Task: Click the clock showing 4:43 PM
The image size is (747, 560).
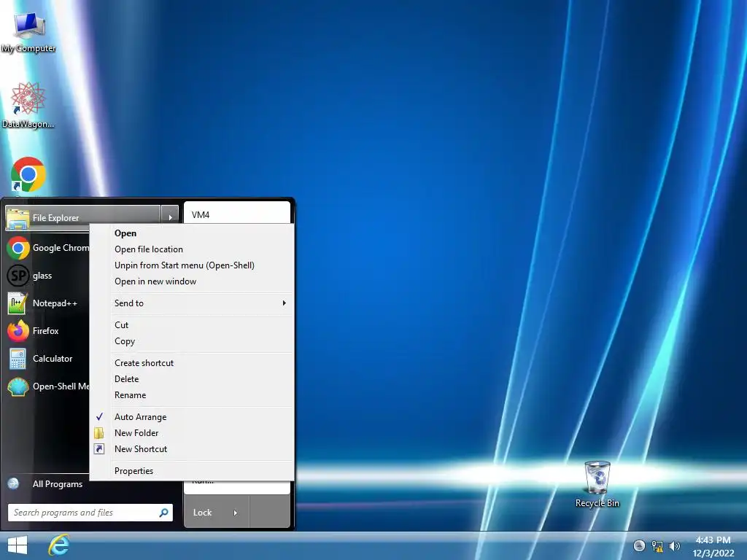Action: (713, 540)
